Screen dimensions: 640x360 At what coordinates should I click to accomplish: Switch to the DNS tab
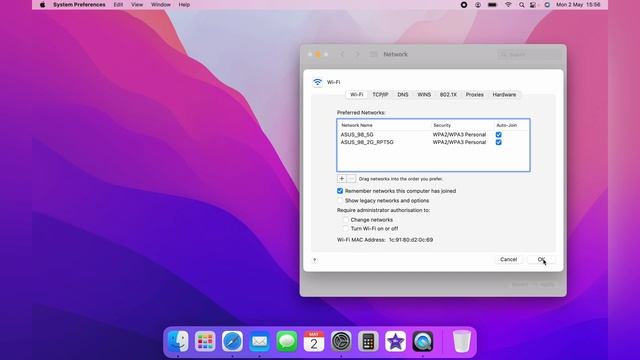(x=402, y=95)
